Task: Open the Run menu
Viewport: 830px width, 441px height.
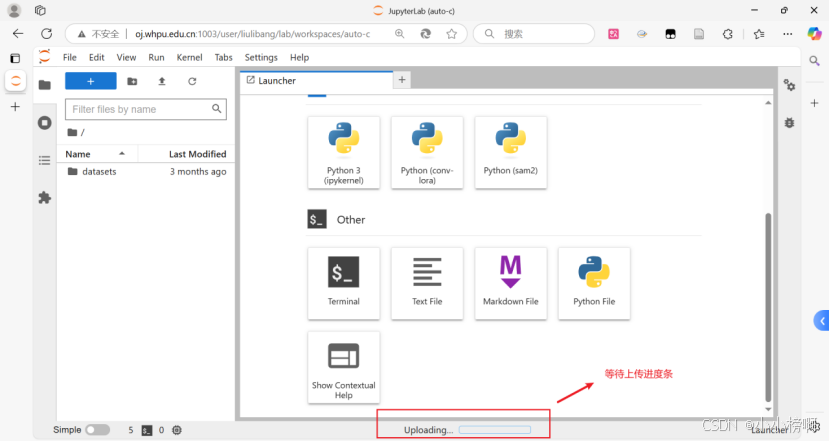Action: [156, 57]
